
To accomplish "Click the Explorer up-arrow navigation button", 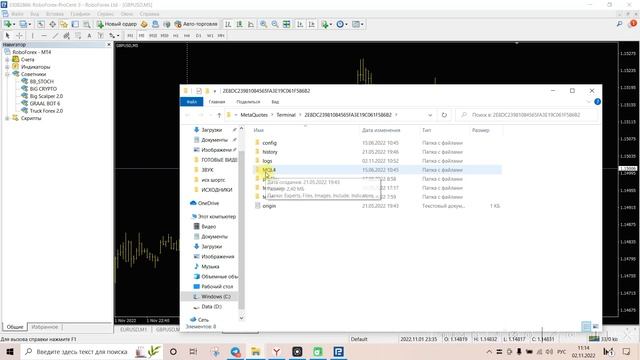I will pyautogui.click(x=219, y=115).
